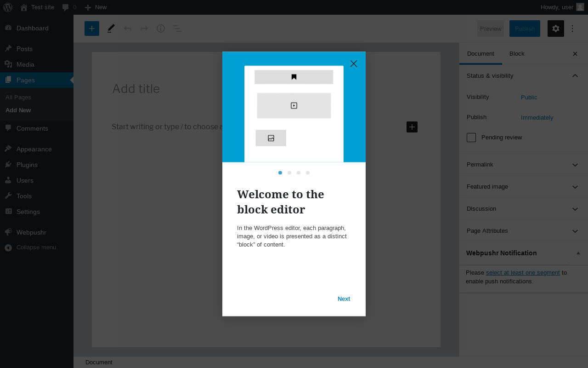588x368 pixels.
Task: Jump to fourth guide page dot
Action: click(x=308, y=173)
